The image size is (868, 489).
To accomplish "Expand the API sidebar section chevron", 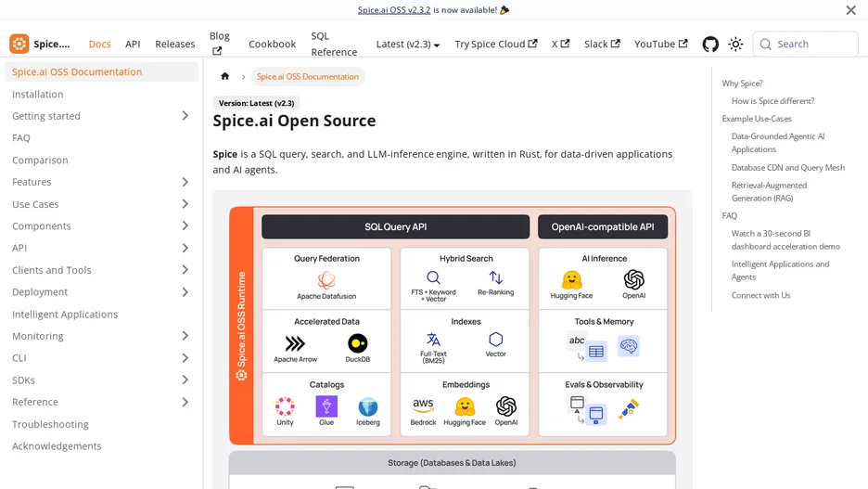I will (x=185, y=248).
